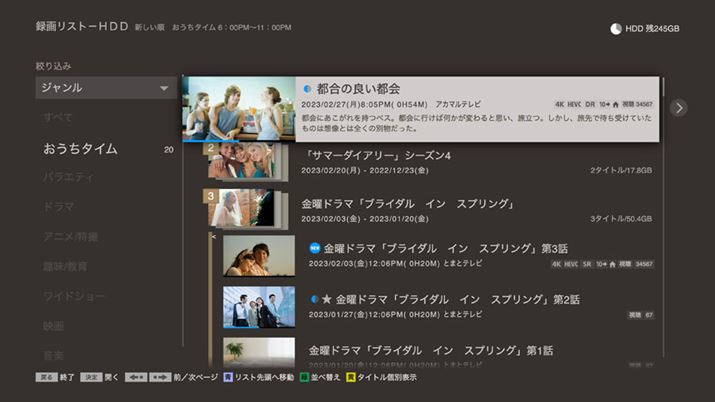Viewport: 715px width, 402px height.
Task: Click the 戻る (終了) button hint
Action: 47,377
